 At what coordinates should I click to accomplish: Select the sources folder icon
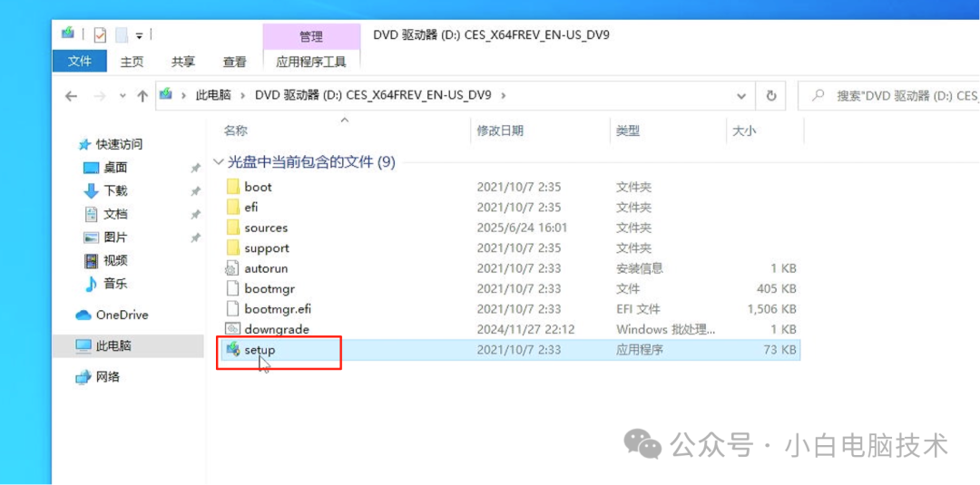[232, 228]
